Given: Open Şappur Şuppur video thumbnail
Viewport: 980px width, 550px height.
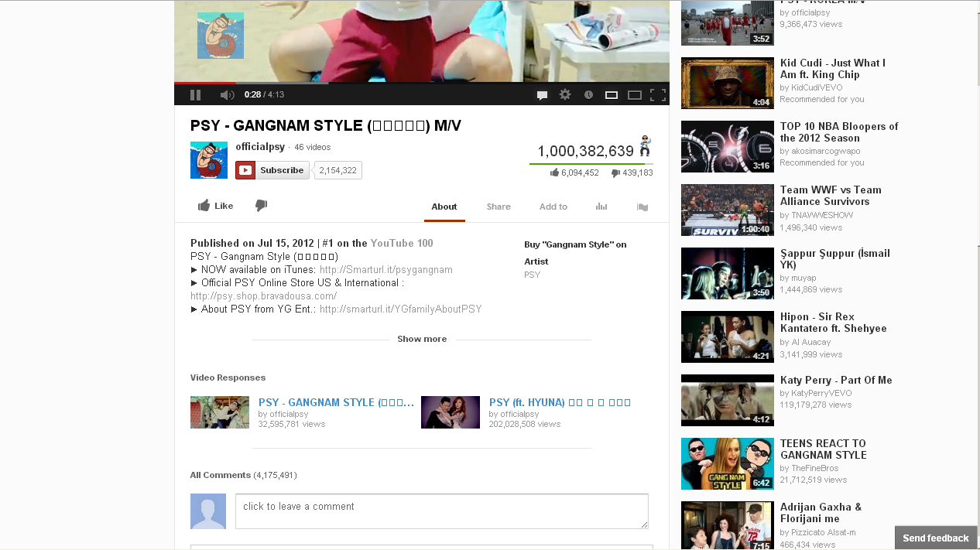Looking at the screenshot, I should 728,273.
